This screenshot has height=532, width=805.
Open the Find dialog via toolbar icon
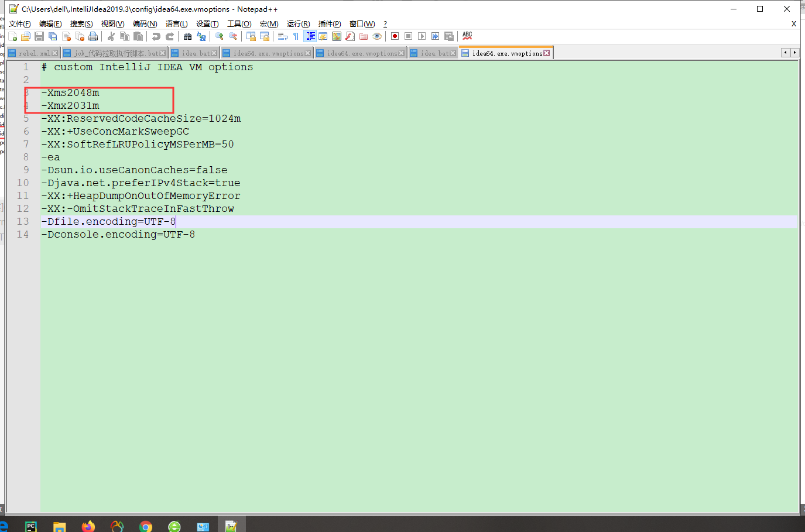click(187, 36)
